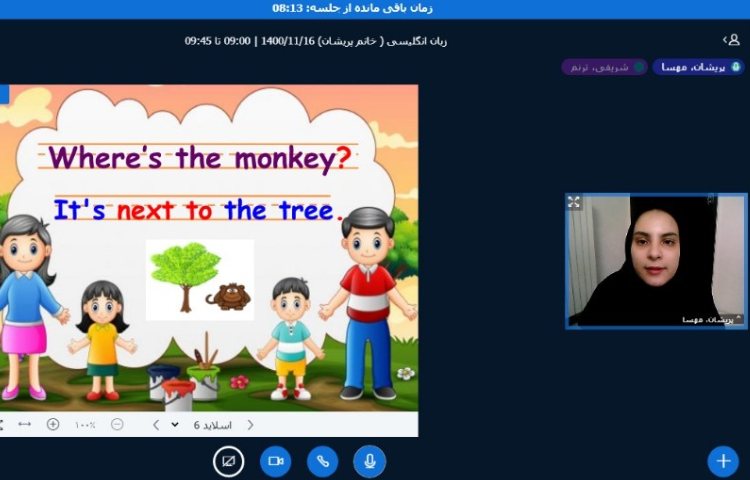Expand the webcam video to fullscreen
Image resolution: width=750 pixels, height=480 pixels.
[575, 202]
